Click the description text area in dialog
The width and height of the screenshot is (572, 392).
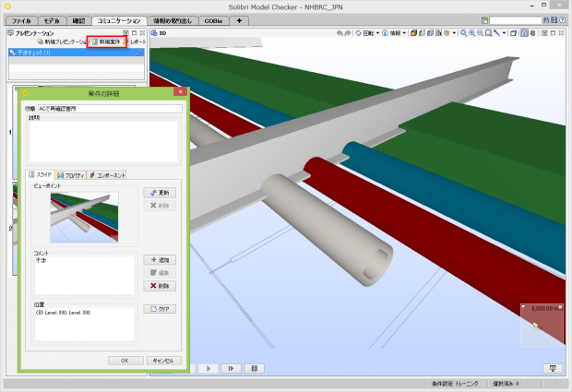point(103,141)
